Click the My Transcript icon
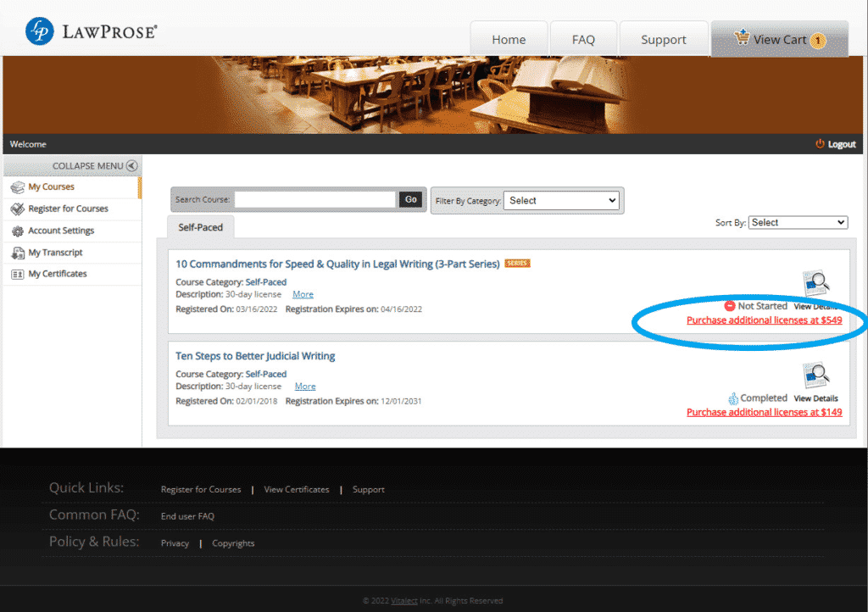Screen dimensions: 868x612 pos(18,253)
